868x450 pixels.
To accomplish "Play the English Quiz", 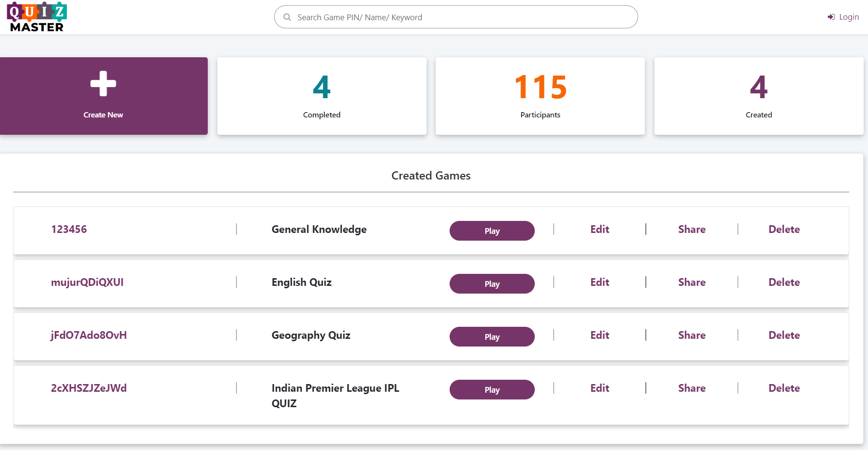I will click(491, 283).
